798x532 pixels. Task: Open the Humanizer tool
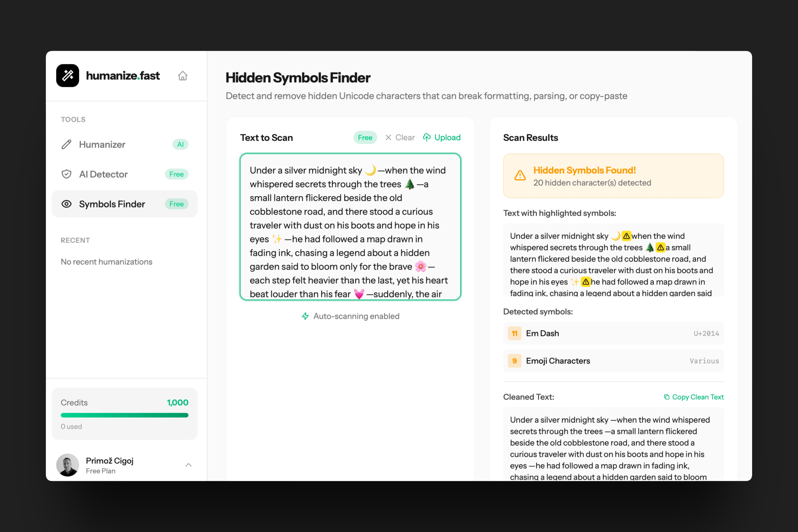[102, 145]
